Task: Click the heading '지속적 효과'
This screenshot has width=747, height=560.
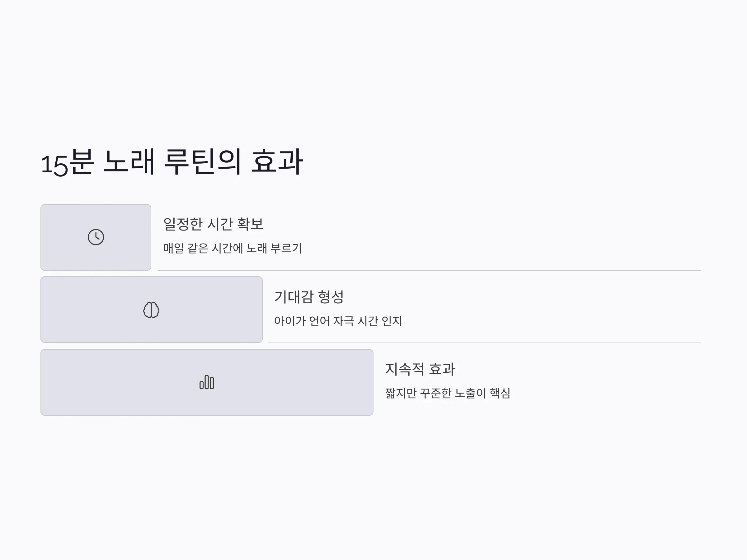Action: [420, 369]
